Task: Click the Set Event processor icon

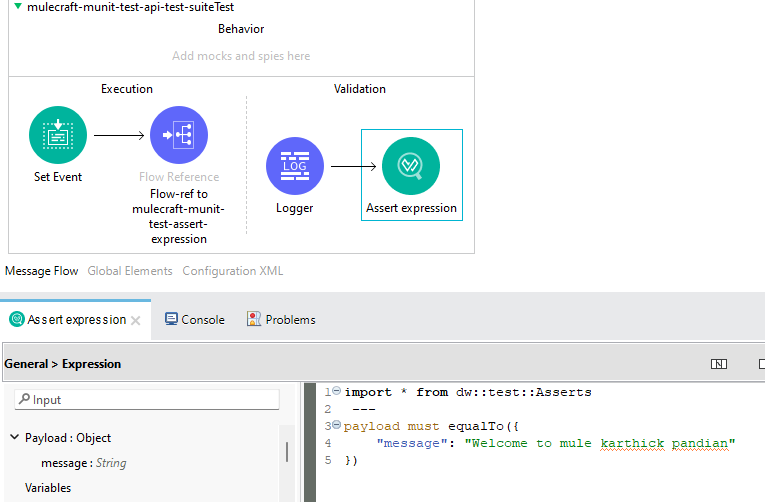Action: [x=58, y=135]
